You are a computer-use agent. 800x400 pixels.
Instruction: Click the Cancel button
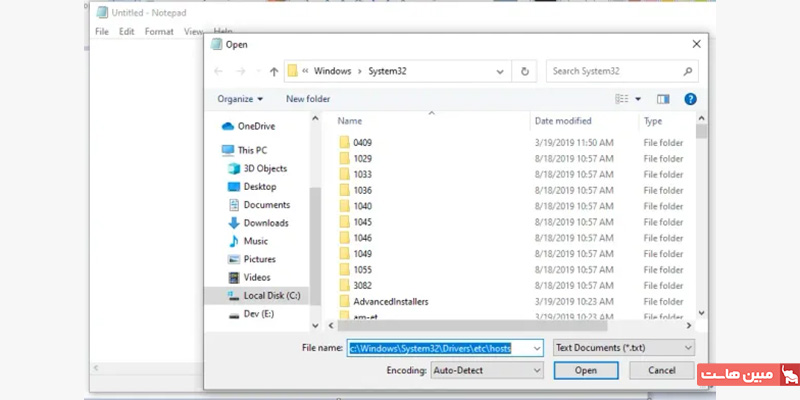tap(662, 370)
